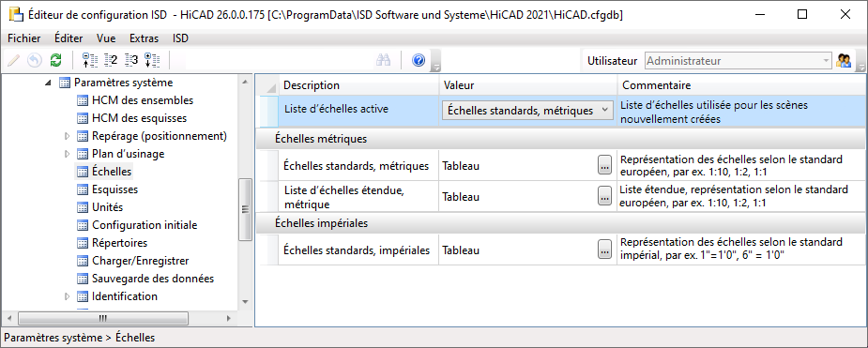868x348 pixels.
Task: Open table editor for Échelles standards, métriques
Action: [x=604, y=165]
